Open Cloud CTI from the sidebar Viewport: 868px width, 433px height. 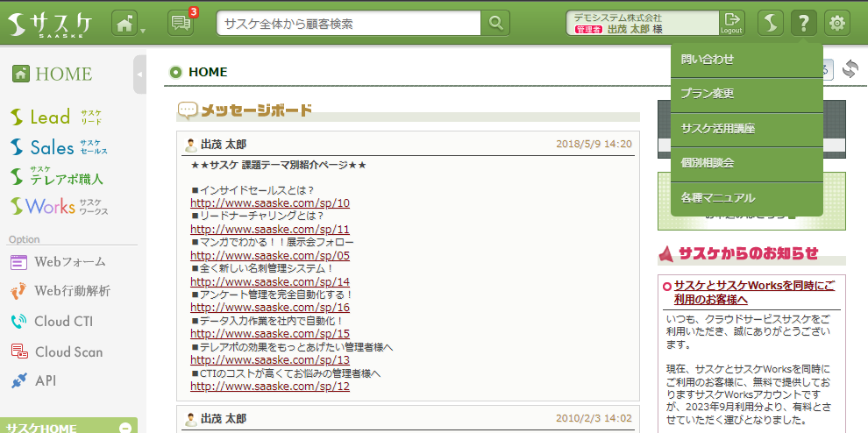click(x=63, y=321)
